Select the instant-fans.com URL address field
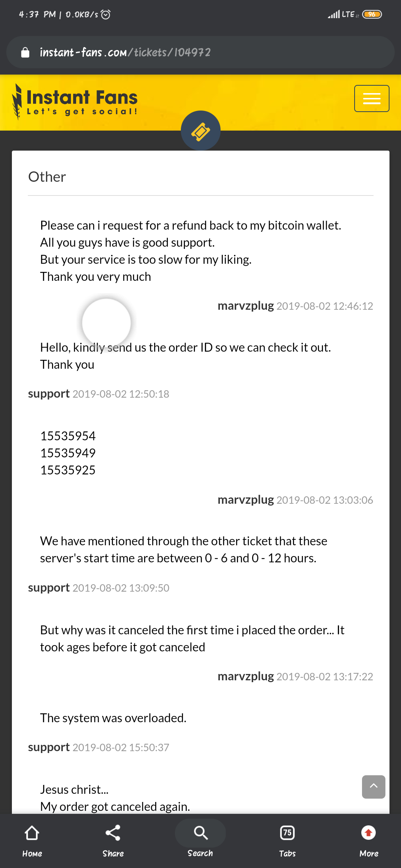 pos(200,52)
